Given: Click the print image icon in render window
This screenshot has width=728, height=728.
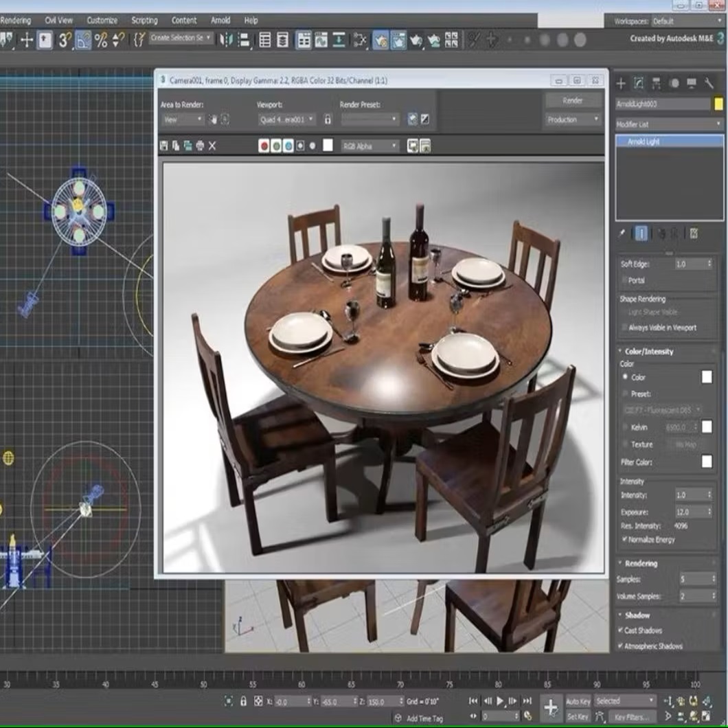Looking at the screenshot, I should 200,146.
